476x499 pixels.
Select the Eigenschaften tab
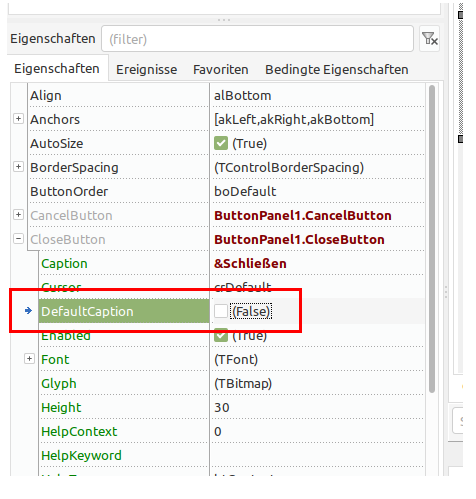[x=57, y=68]
